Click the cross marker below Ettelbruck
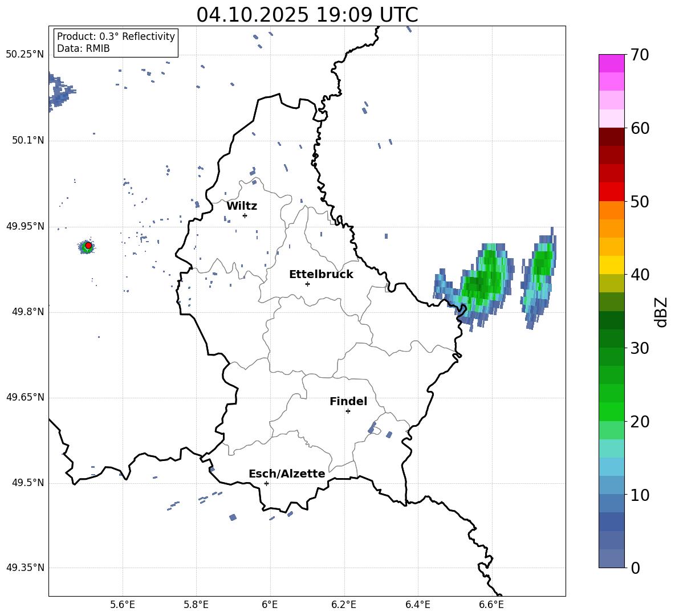This screenshot has width=675, height=616. 307,284
